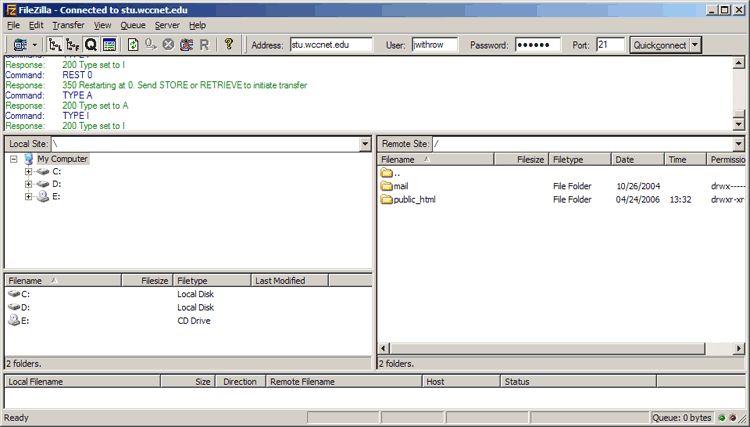Viewport: 750px width, 427px height.
Task: Open the Quickconnect history dropdown arrow
Action: pyautogui.click(x=695, y=45)
